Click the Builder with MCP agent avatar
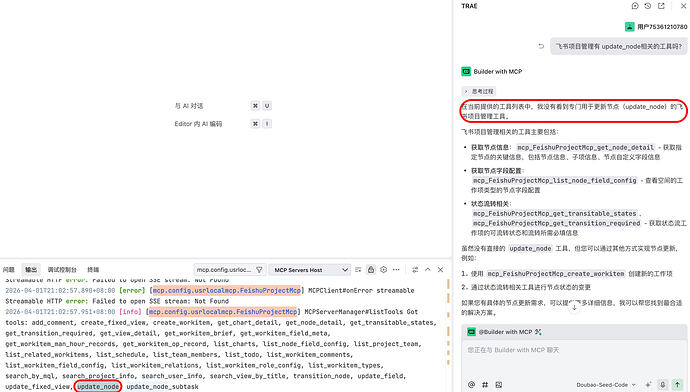Screen dimensions: 690x392 (x=466, y=71)
